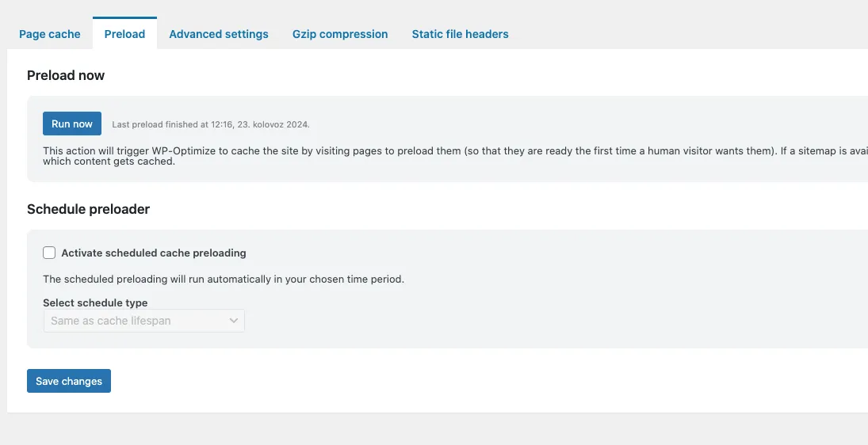Click the your chosen time period text
This screenshot has width=868, height=445.
tap(344, 280)
